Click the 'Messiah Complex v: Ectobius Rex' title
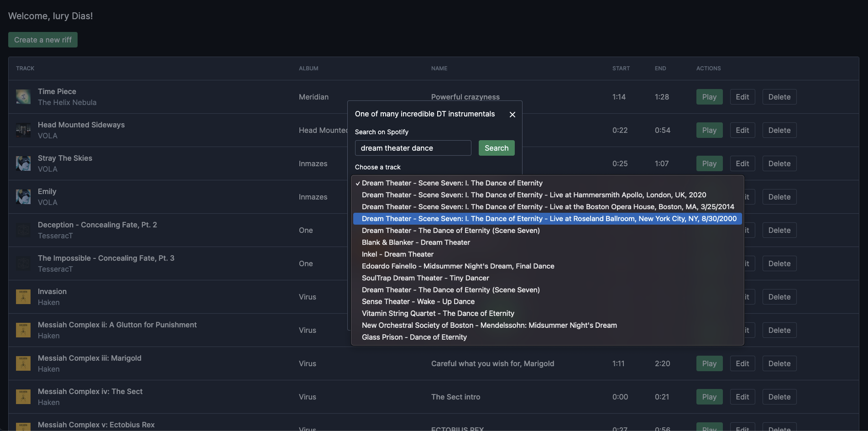Image resolution: width=868 pixels, height=431 pixels. point(96,425)
